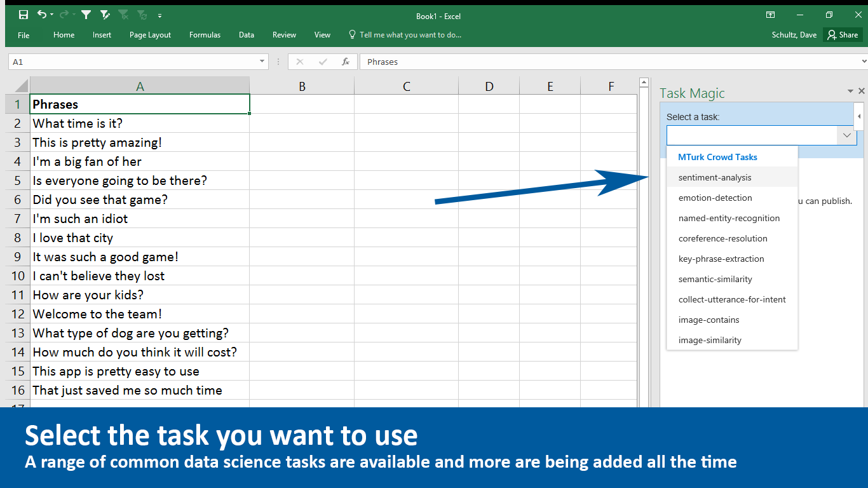Open Ribbon Display Options

[770, 15]
